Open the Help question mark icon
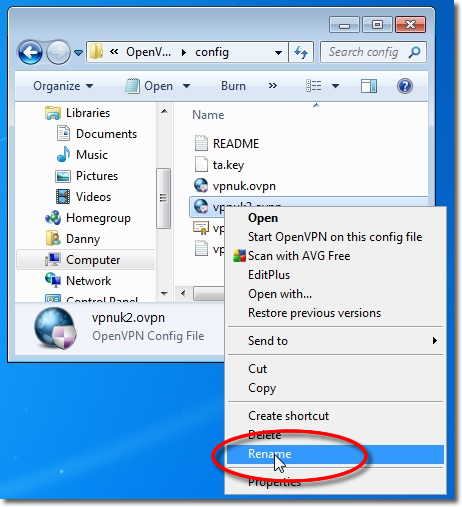The image size is (462, 507). click(x=405, y=86)
